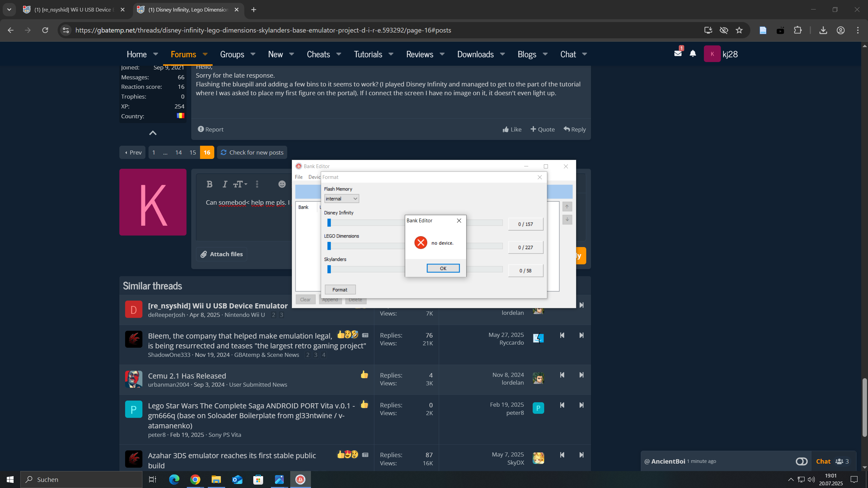Expand the Downloads menu dropdown arrow
The width and height of the screenshot is (868, 488).
[502, 54]
